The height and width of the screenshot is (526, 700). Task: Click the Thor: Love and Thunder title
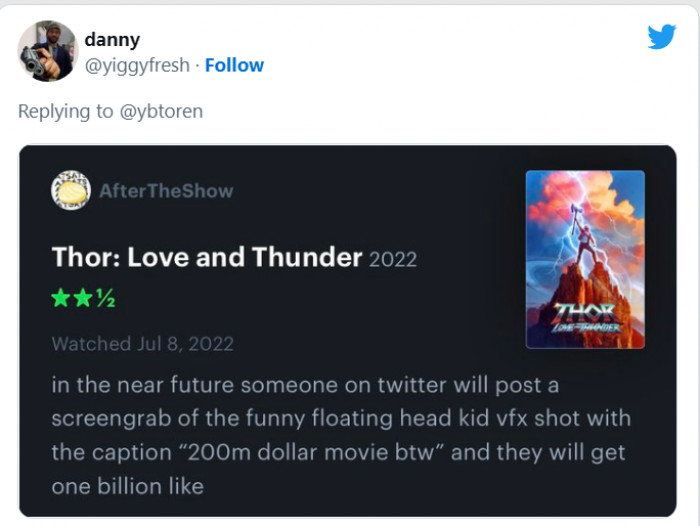pyautogui.click(x=207, y=257)
